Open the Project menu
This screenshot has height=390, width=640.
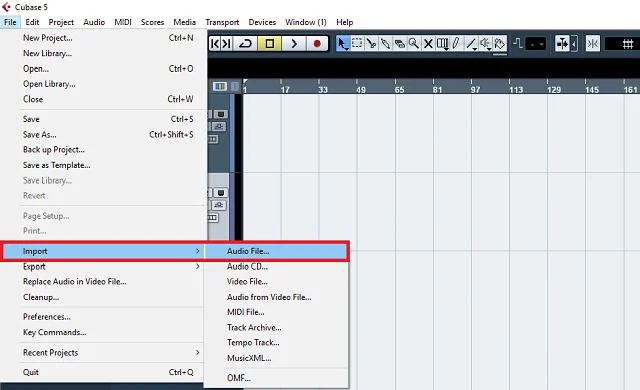61,22
